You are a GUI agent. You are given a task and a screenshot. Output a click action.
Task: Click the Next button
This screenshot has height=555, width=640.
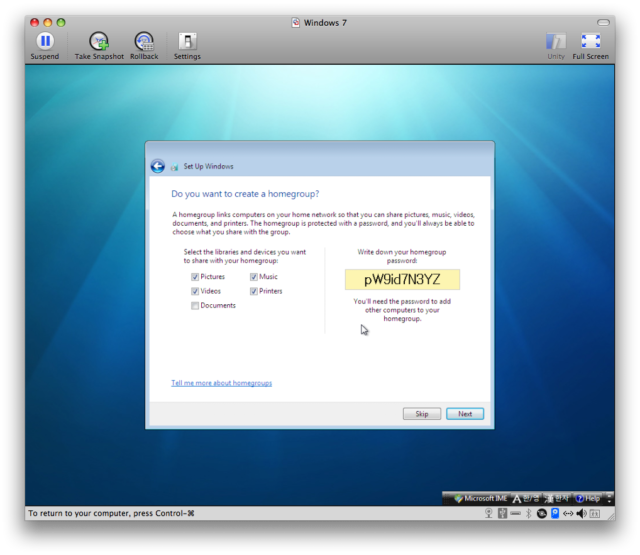[x=465, y=414]
